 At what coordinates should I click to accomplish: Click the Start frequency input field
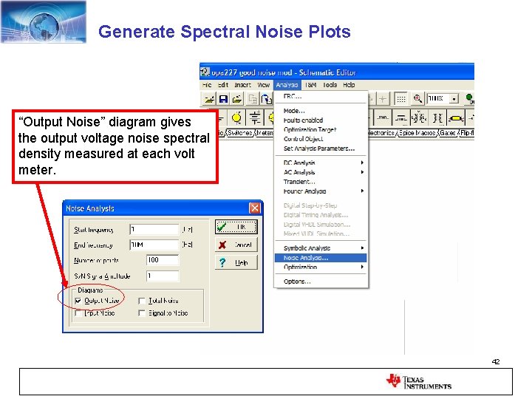point(154,229)
